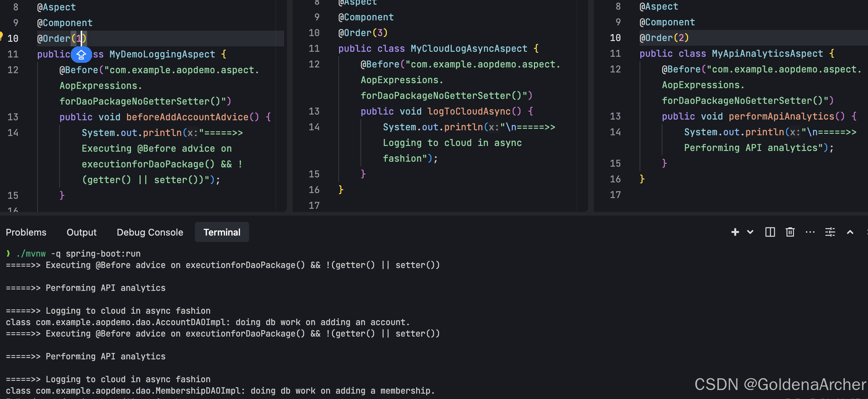Click line number 13 in right editor
Screen dimensions: 868x399
pos(615,116)
